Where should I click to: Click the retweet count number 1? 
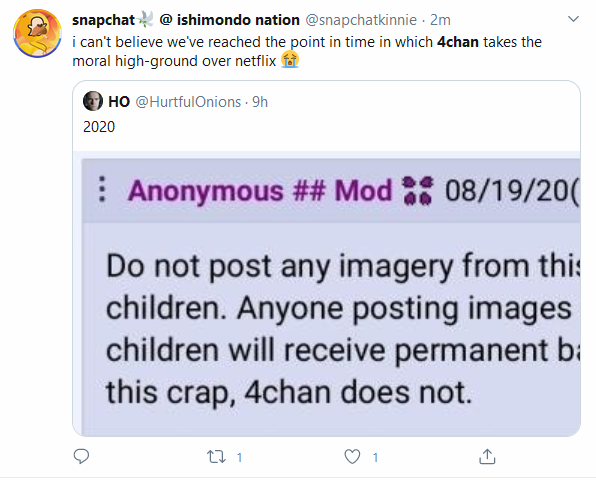239,457
